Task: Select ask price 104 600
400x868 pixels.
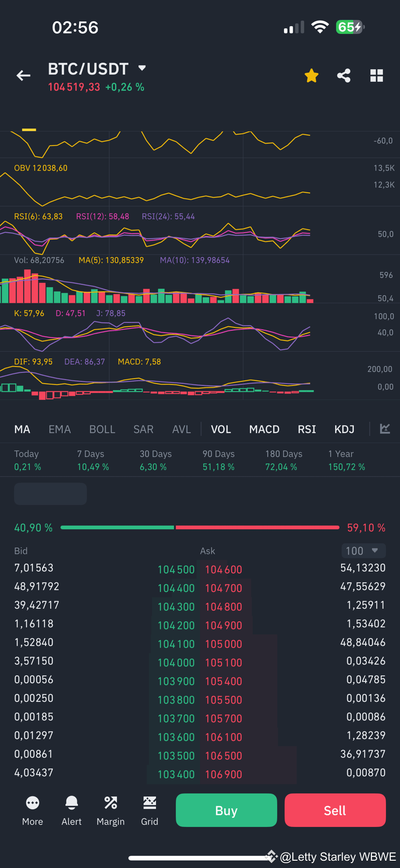Action: pyautogui.click(x=224, y=570)
